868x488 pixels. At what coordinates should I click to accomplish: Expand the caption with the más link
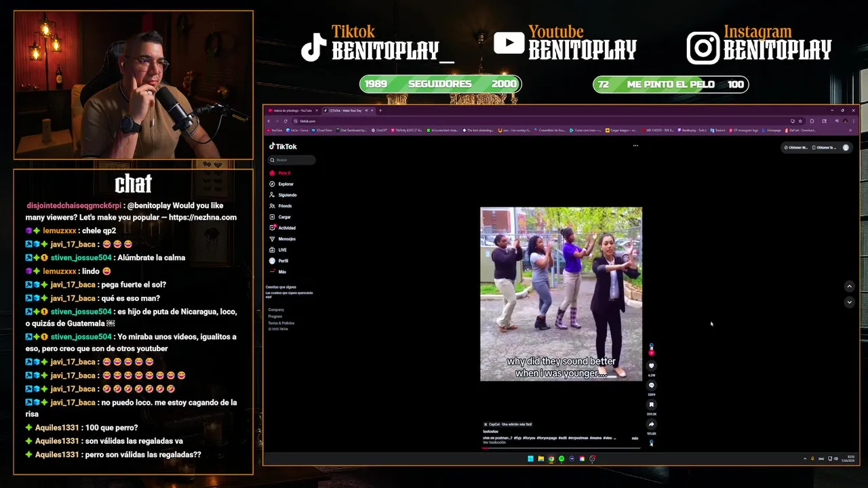(x=635, y=438)
